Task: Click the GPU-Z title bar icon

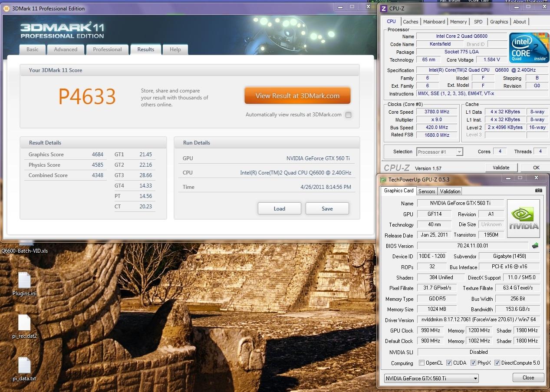Action: [383, 179]
